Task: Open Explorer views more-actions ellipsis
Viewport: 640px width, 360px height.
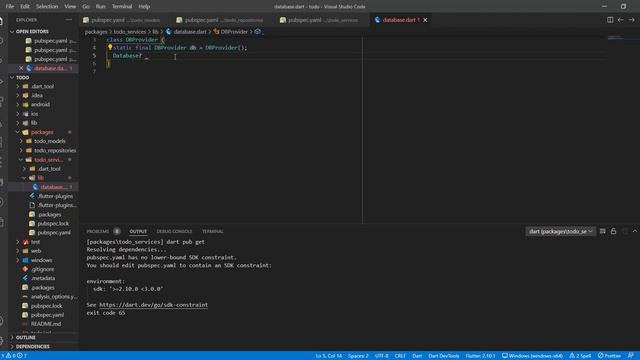Action: coord(69,20)
